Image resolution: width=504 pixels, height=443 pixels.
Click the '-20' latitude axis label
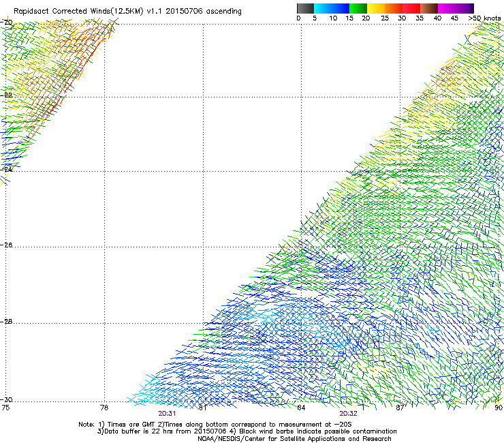pos(7,22)
